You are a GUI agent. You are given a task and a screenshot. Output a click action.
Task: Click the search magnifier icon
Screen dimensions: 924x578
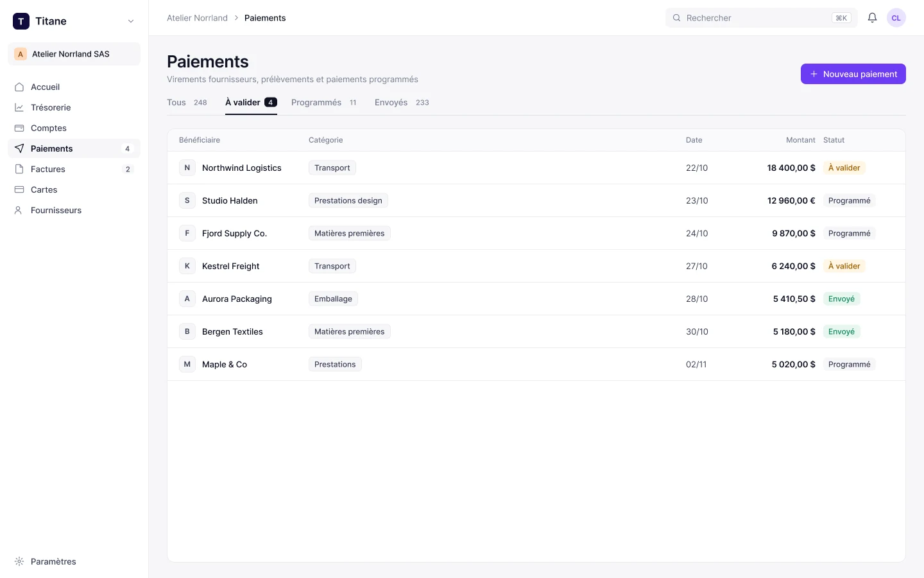[676, 18]
